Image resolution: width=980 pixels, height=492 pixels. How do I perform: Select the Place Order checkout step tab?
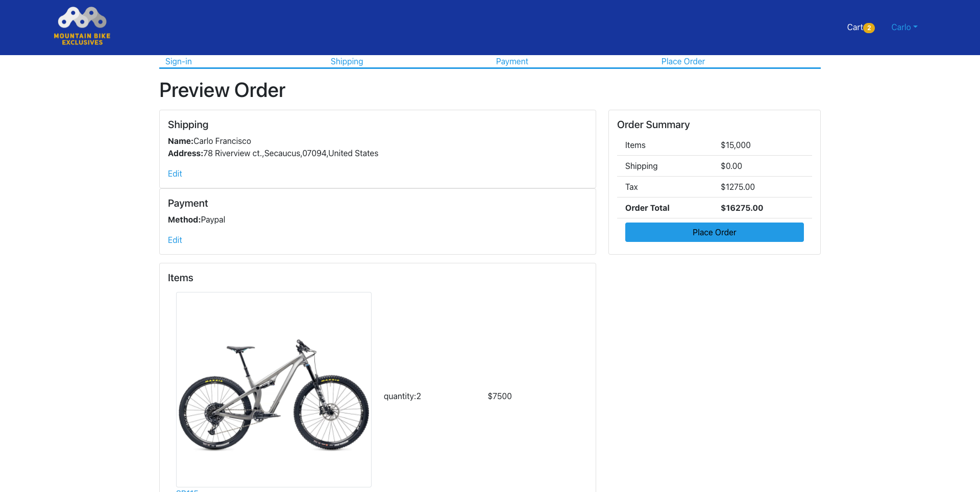[x=683, y=61]
